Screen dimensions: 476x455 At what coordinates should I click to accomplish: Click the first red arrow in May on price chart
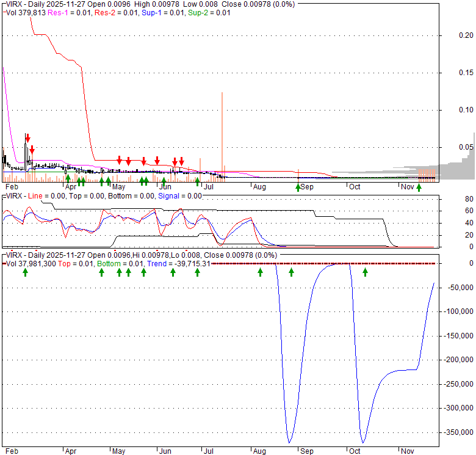coord(120,161)
